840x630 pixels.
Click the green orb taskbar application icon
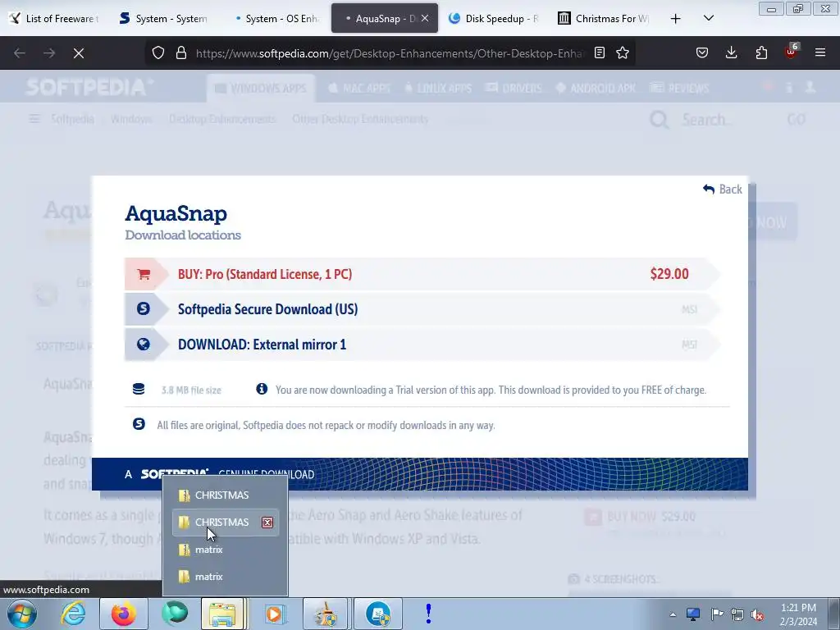[175, 614]
